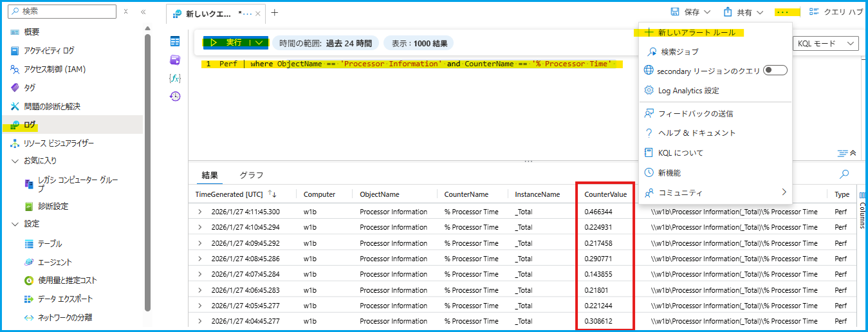Expand the first result row at 4:11:45.300
The image size is (868, 332).
pos(199,212)
